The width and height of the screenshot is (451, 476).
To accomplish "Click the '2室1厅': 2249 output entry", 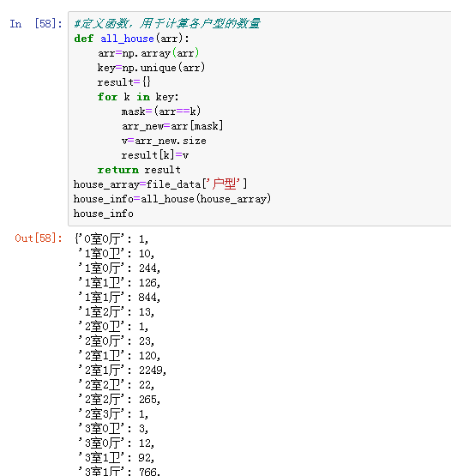I will pos(122,371).
